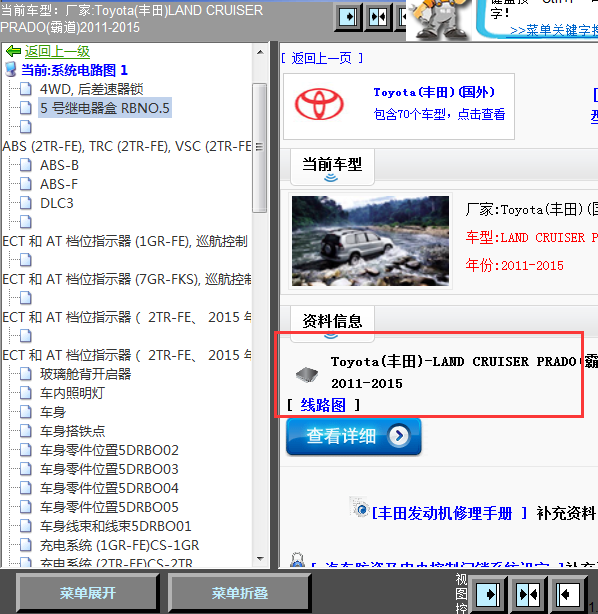Click top toolbar center-split view button
The width and height of the screenshot is (598, 614).
point(378,16)
